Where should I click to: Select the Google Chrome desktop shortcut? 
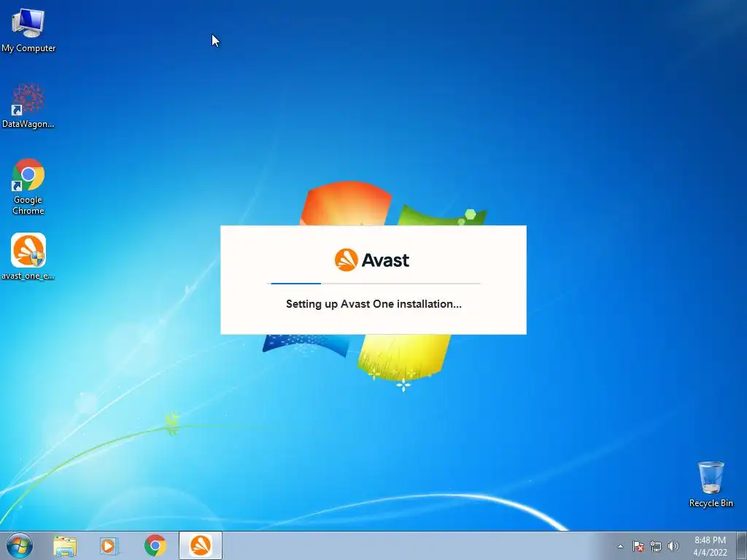(x=28, y=186)
